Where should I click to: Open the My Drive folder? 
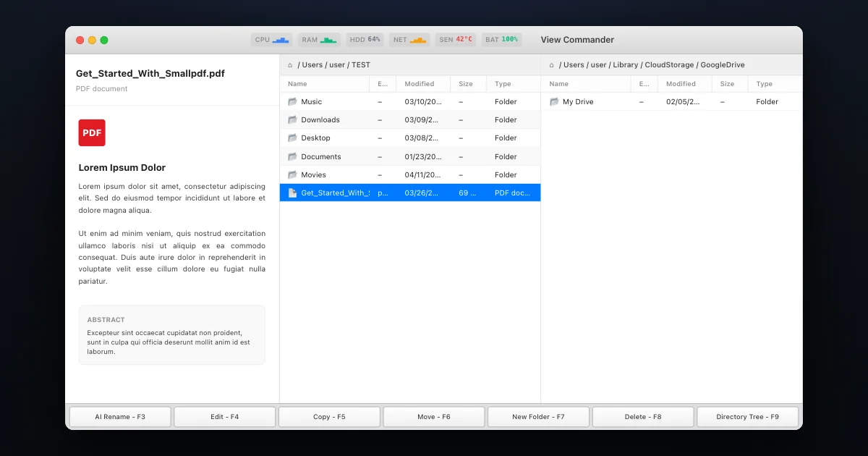click(671, 102)
